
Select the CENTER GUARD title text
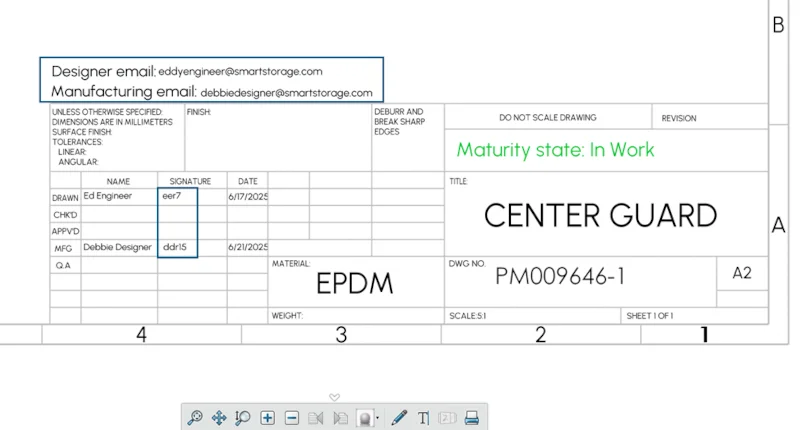(x=600, y=215)
